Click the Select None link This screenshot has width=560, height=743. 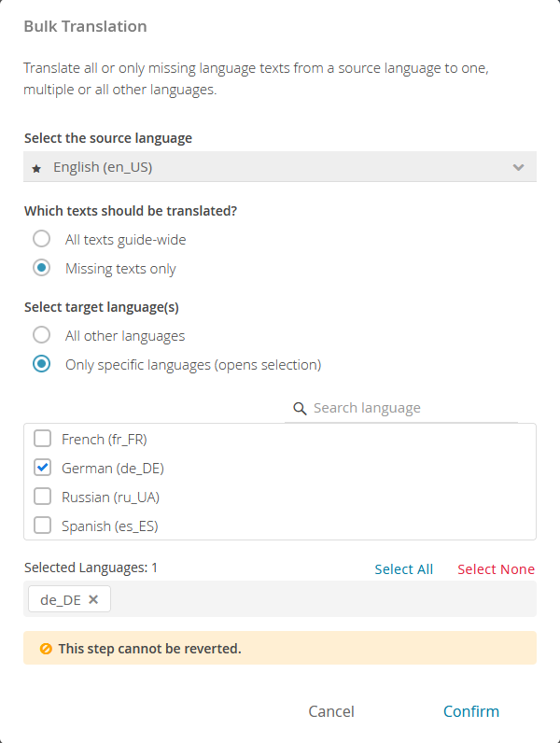pyautogui.click(x=496, y=569)
